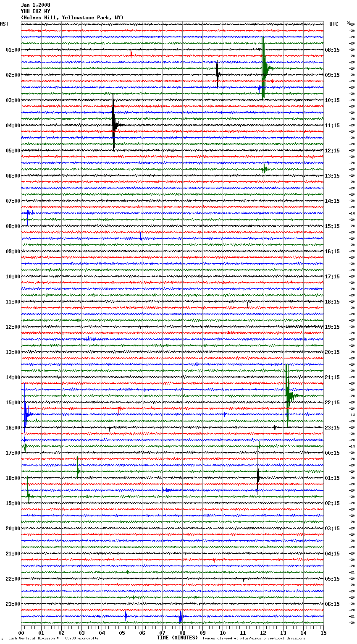Click the MST time zone header

pyautogui.click(x=4, y=24)
